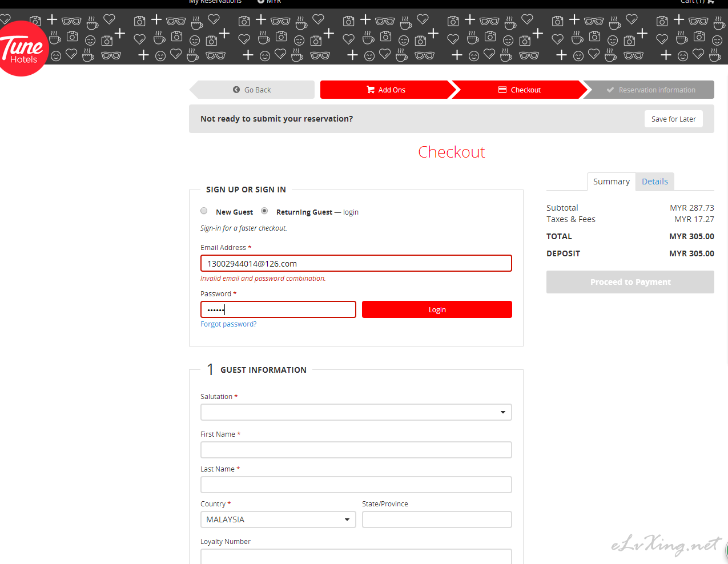Open the Country dropdown showing MALAYSIA
Viewport: 728px width, 564px height.
pyautogui.click(x=278, y=519)
